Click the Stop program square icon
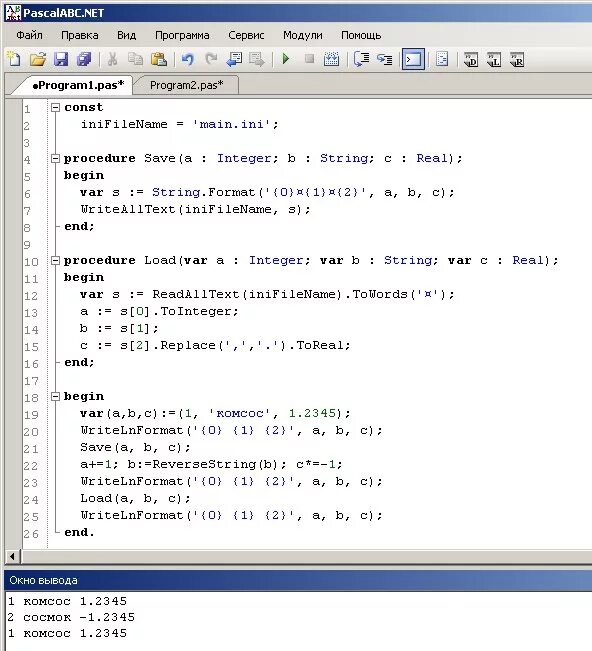Viewport: 592px width, 651px height. tap(309, 59)
